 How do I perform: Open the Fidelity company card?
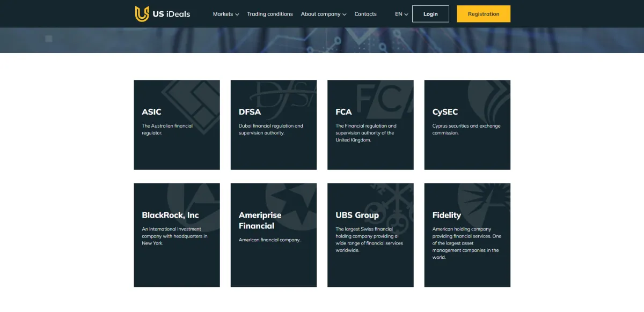tap(467, 235)
